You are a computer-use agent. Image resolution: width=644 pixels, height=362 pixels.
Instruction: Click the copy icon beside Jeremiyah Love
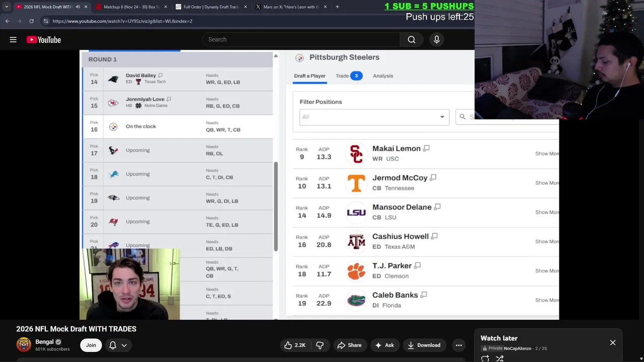click(169, 99)
